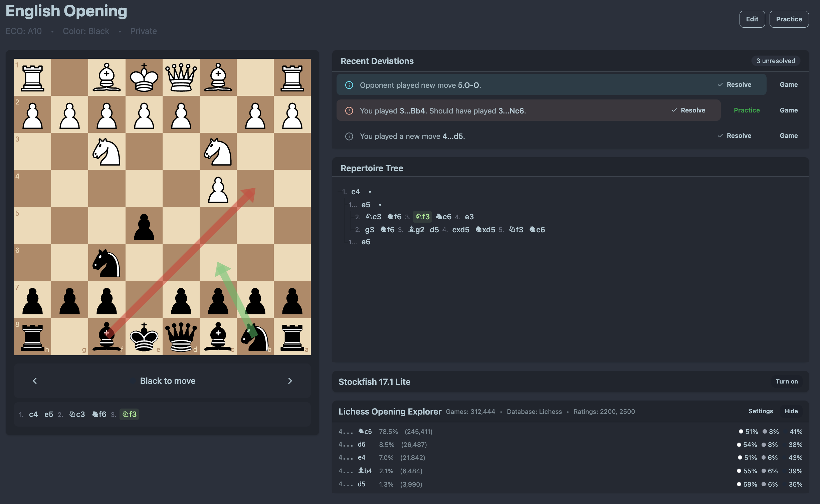The image size is (820, 504).
Task: Select the highlighted Nf3 move in repertoire tree
Action: click(x=422, y=216)
